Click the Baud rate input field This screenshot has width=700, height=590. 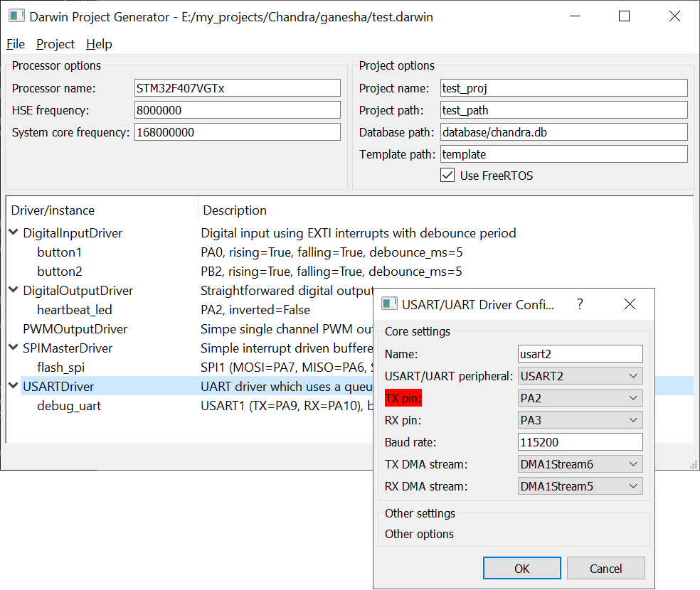tap(580, 442)
